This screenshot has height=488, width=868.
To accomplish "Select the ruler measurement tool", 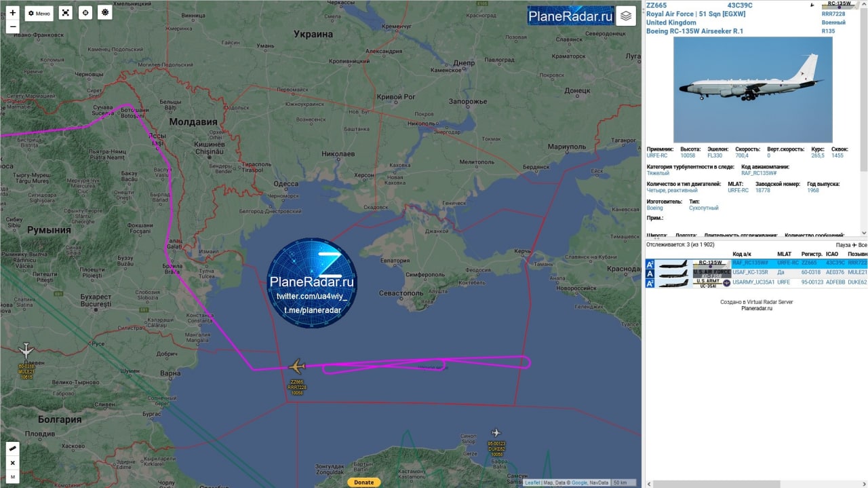I will point(12,449).
